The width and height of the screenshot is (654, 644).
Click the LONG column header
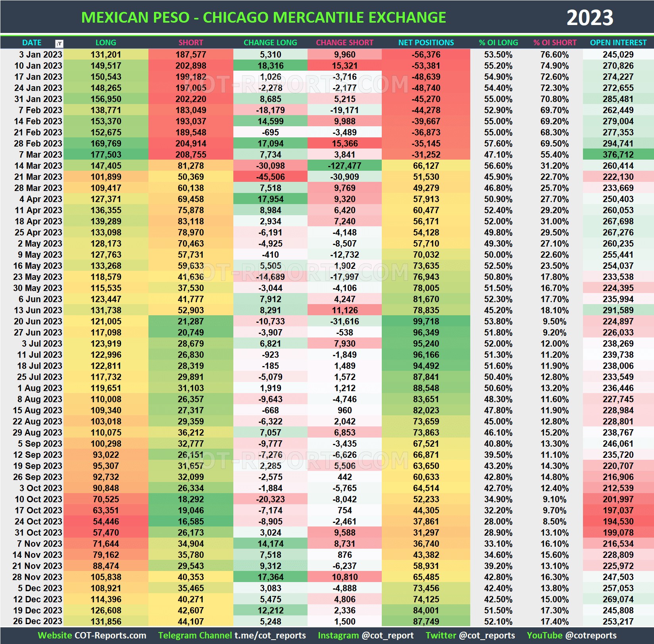(x=106, y=42)
